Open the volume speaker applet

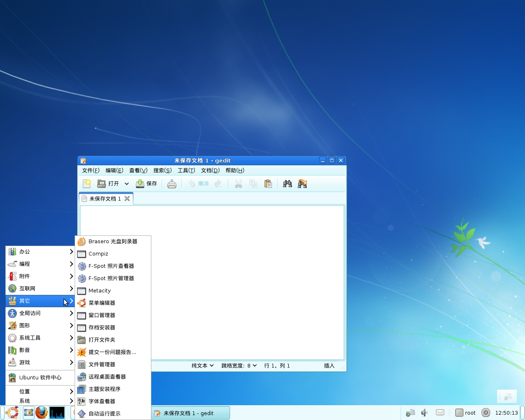425,413
